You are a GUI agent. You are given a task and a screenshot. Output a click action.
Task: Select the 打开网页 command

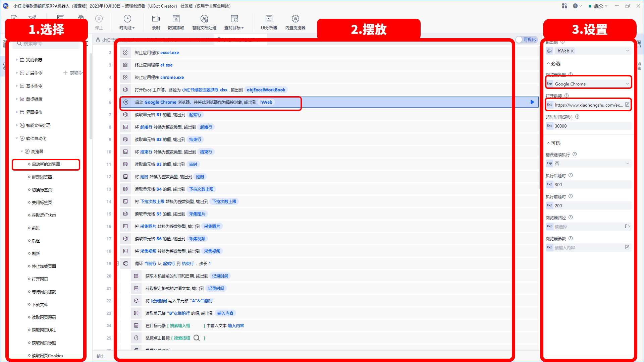(40, 279)
